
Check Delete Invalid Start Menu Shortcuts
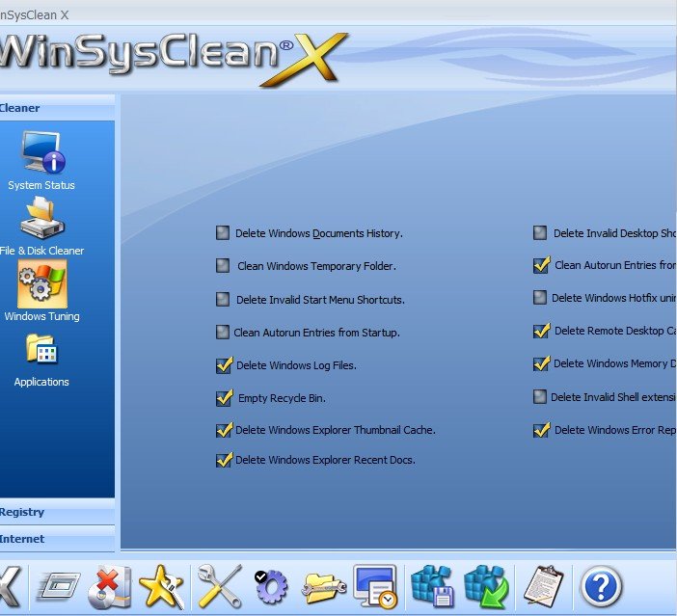[x=223, y=300]
